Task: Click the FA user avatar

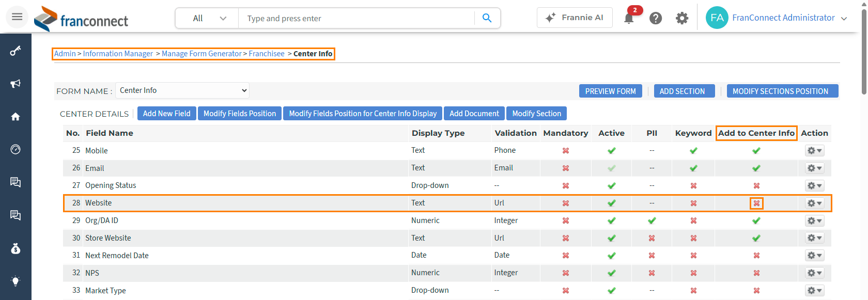Action: coord(717,18)
